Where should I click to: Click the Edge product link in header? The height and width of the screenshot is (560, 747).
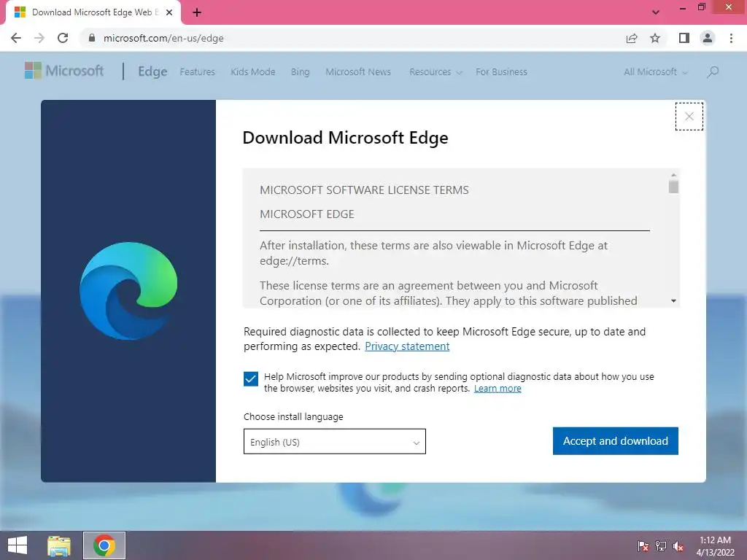152,71
